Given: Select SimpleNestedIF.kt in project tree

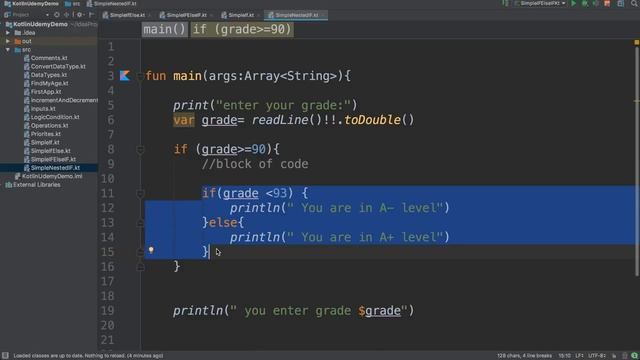Looking at the screenshot, I should 55,168.
